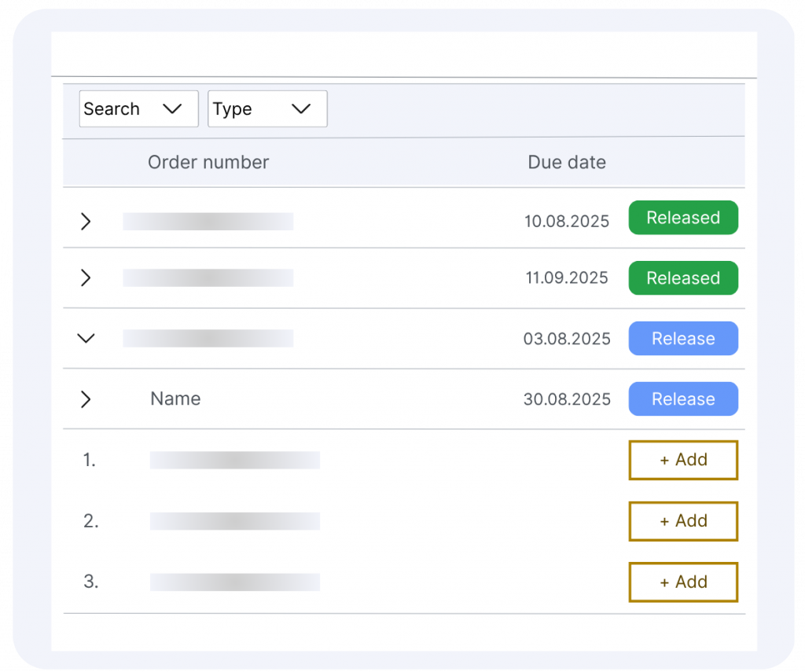Add item number 1

(x=682, y=460)
